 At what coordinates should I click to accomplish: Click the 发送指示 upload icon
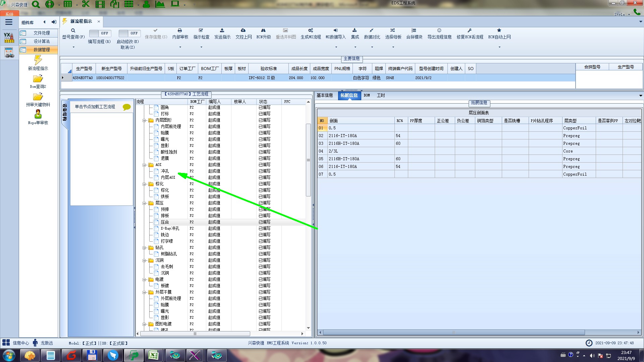point(222,31)
